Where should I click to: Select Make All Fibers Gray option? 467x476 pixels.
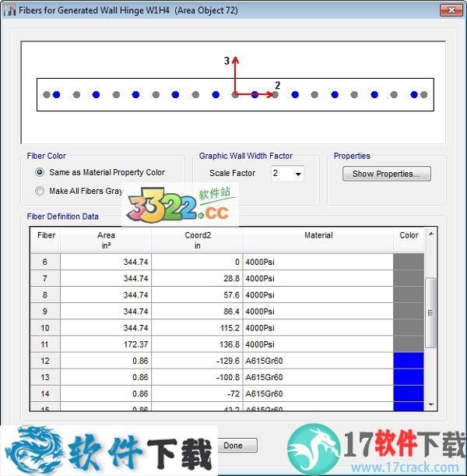click(x=79, y=191)
